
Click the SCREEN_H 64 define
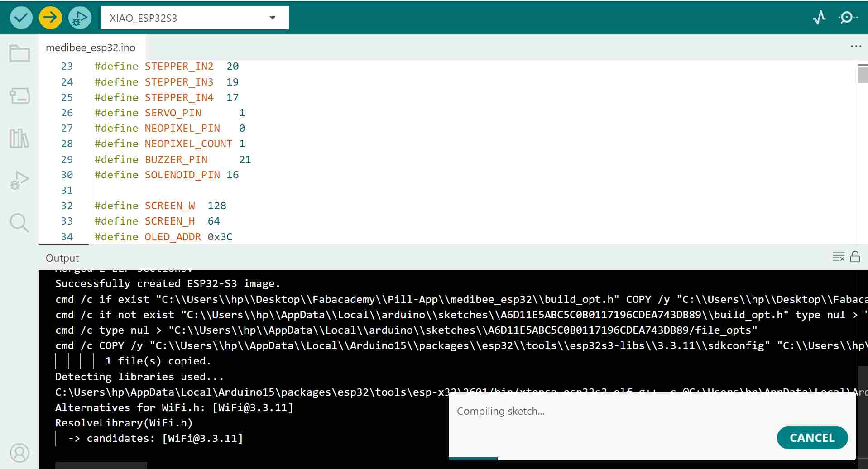click(157, 221)
